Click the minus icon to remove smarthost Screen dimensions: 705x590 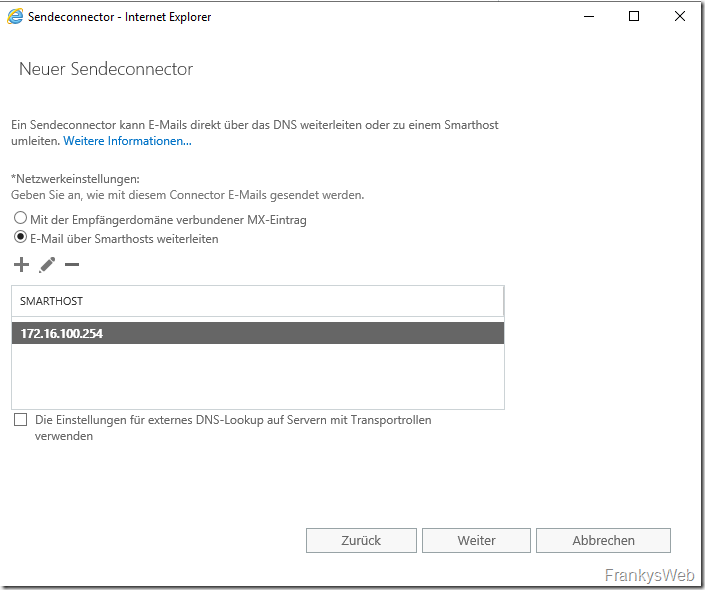[x=72, y=265]
